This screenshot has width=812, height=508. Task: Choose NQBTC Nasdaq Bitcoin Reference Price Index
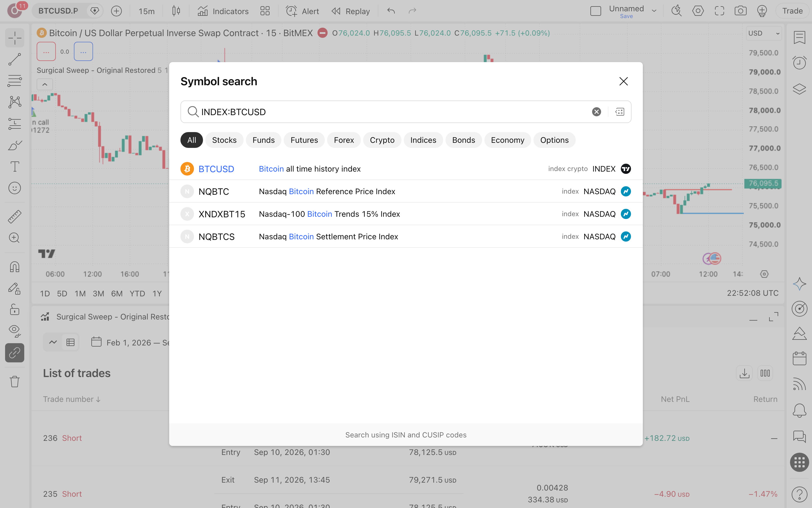(x=406, y=191)
